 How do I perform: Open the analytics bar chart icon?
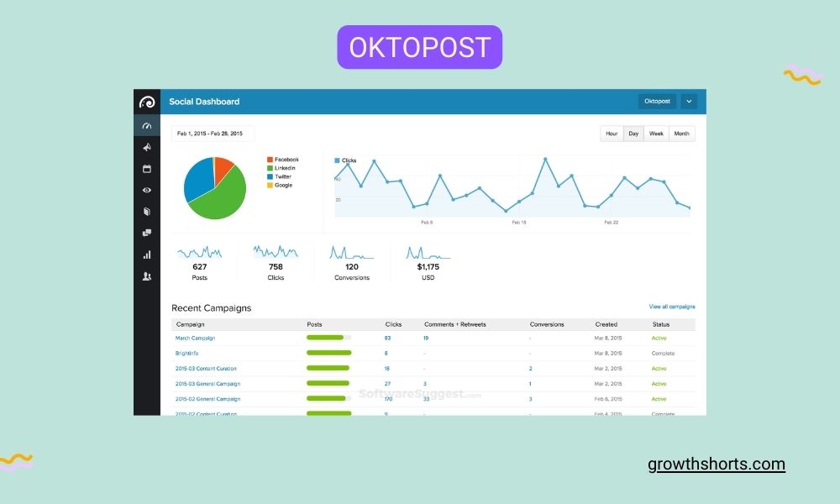[x=147, y=254]
